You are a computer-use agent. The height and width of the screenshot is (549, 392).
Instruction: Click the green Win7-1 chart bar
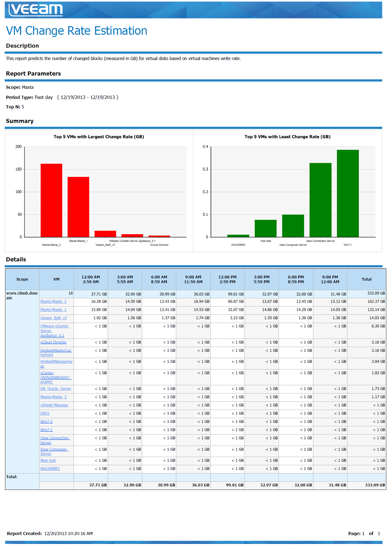pos(348,193)
